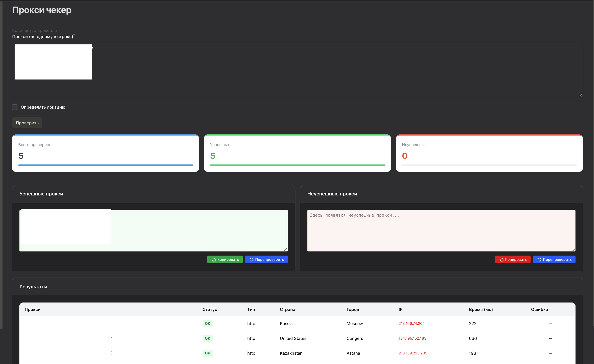Enable the Определять локацию checkbox
This screenshot has width=594, height=364.
click(x=15, y=107)
